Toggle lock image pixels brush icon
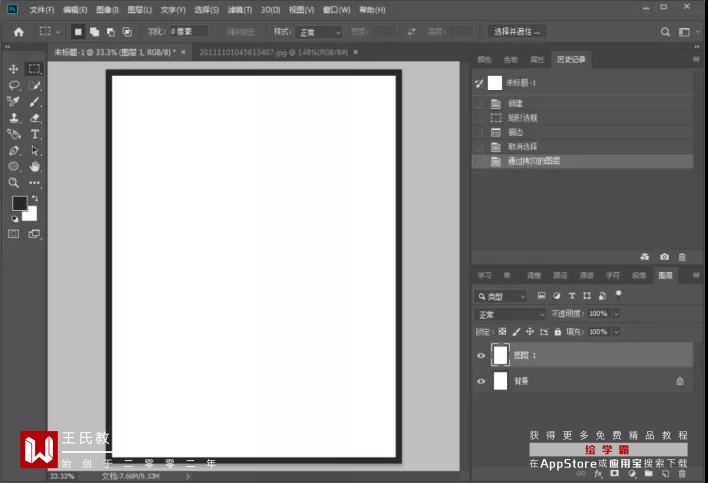The width and height of the screenshot is (708, 483). tap(517, 332)
